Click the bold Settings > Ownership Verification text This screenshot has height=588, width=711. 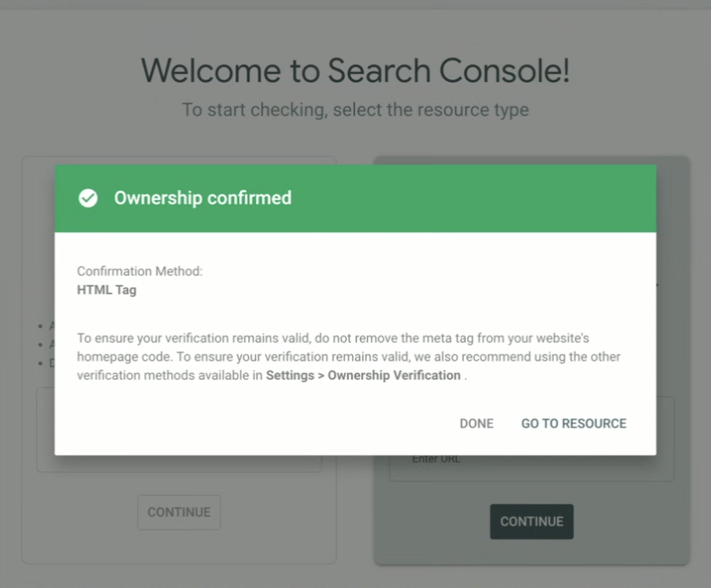coord(363,375)
